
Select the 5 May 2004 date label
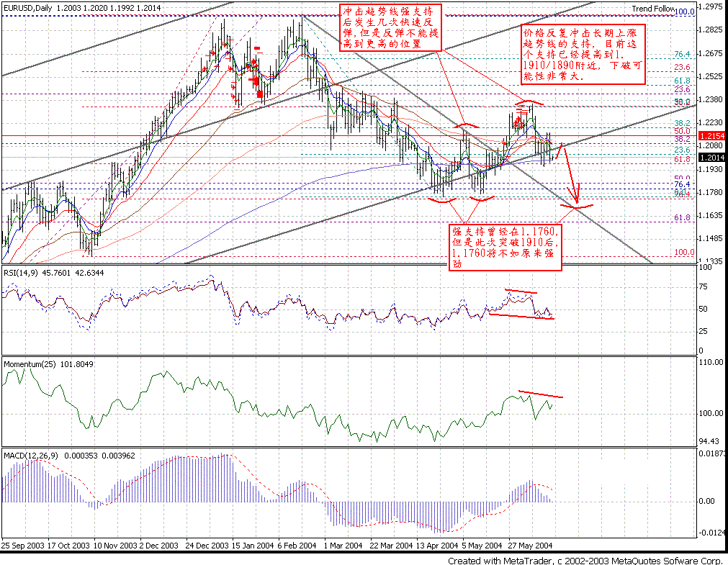coord(482,545)
